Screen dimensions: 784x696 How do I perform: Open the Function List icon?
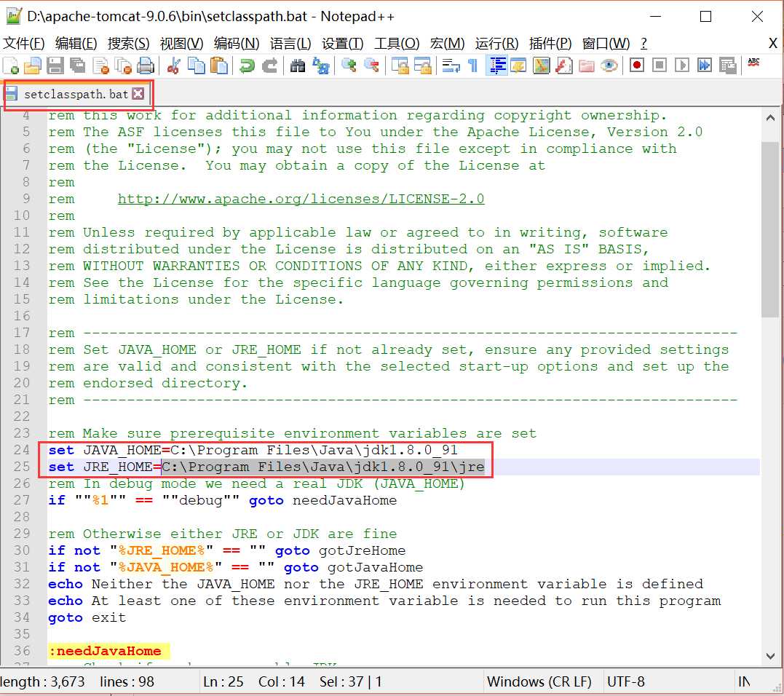coord(564,66)
